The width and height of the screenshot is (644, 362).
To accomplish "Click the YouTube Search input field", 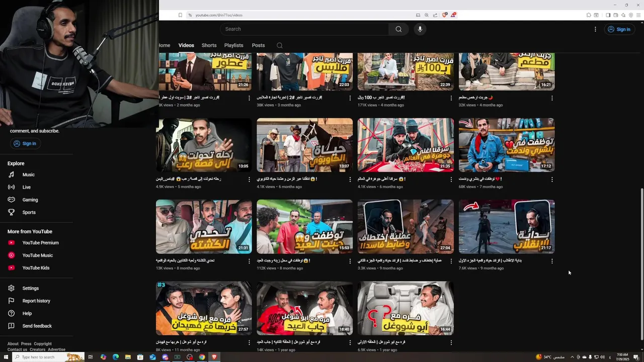I will point(303,29).
